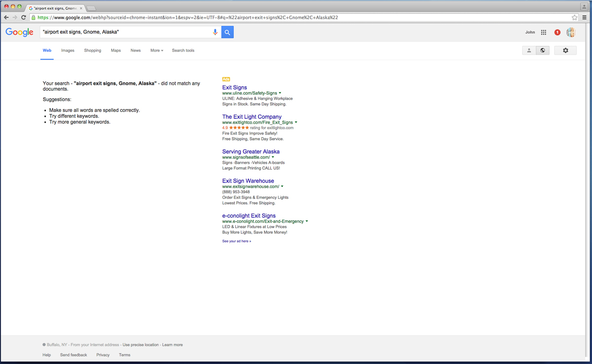Expand the More search categories dropdown
This screenshot has width=592, height=364.
pos(156,50)
